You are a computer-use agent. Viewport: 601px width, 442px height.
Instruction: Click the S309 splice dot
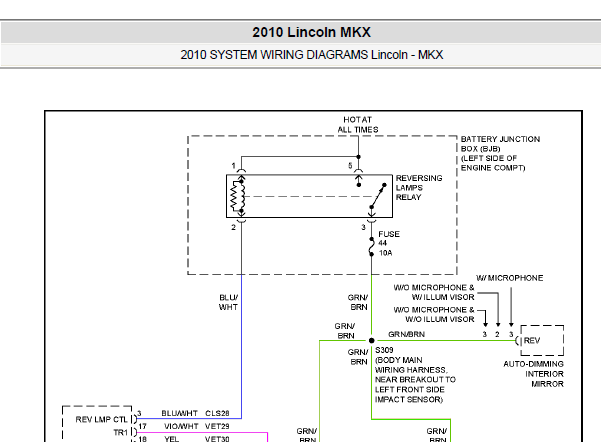coord(371,340)
